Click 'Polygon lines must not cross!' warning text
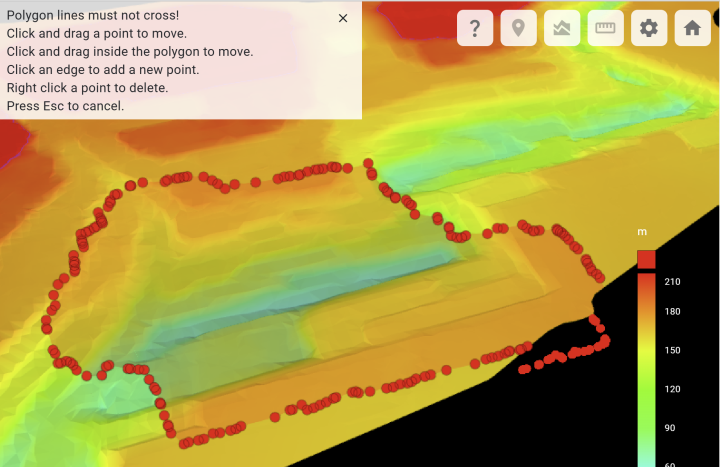 93,15
